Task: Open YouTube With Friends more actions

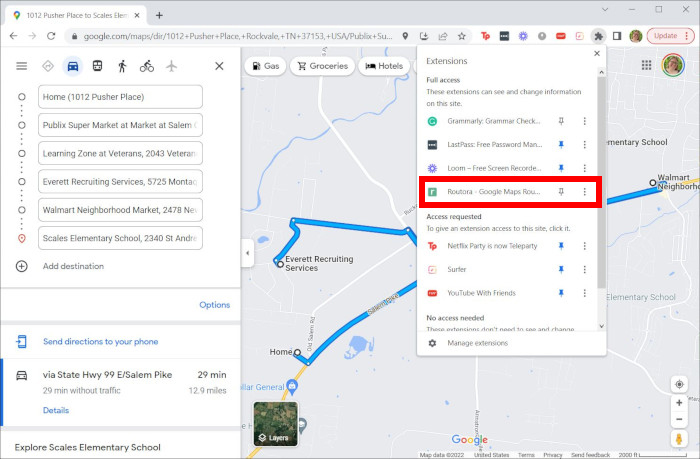Action: pyautogui.click(x=584, y=293)
